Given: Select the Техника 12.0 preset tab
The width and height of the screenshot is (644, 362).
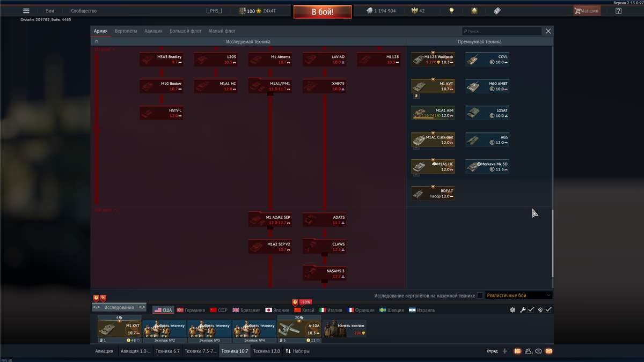Looking at the screenshot, I should tap(266, 351).
